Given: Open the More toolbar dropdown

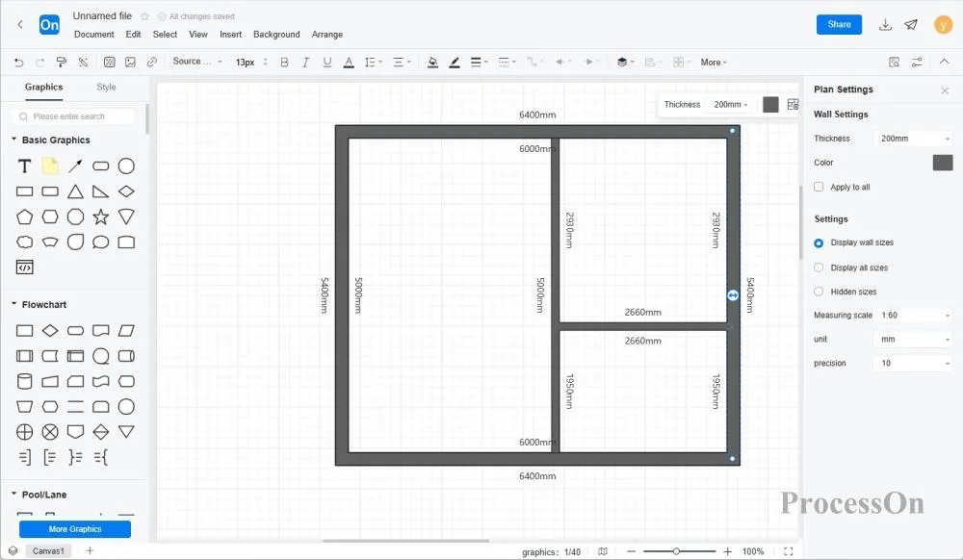Looking at the screenshot, I should (x=714, y=62).
